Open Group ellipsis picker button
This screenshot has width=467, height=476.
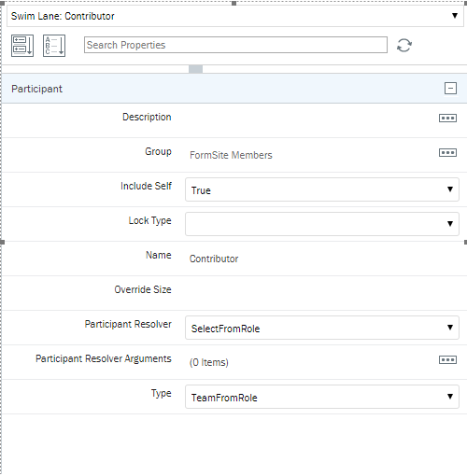447,153
